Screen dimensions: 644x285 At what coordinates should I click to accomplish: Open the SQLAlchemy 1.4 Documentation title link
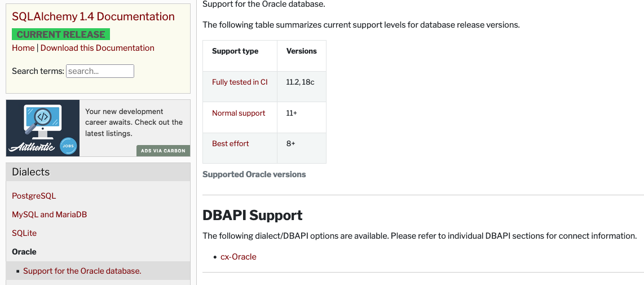(x=93, y=16)
